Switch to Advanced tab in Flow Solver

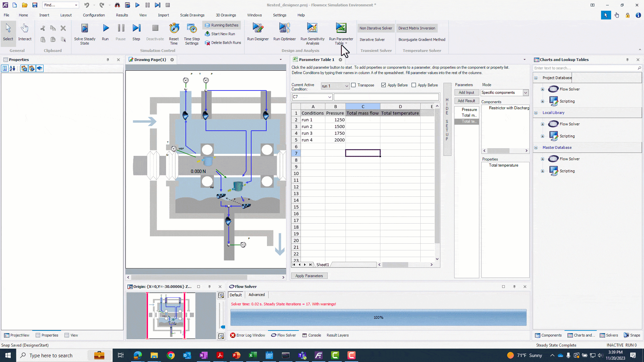click(257, 295)
